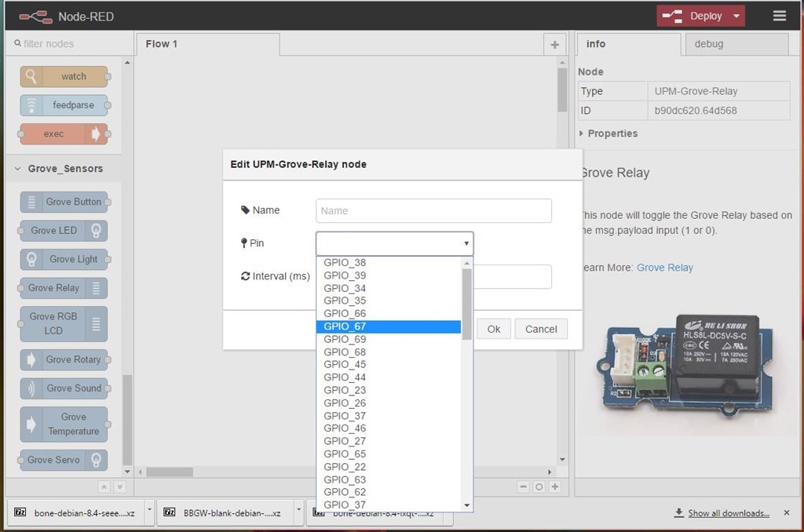Click the Grove Relay node in palette
This screenshot has height=532, width=804.
[64, 288]
